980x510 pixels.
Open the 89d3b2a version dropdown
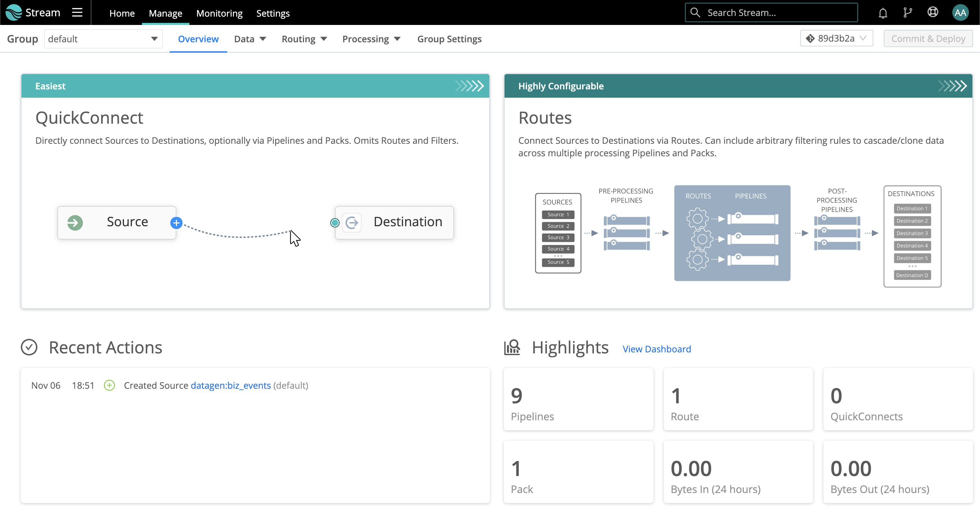click(x=836, y=38)
